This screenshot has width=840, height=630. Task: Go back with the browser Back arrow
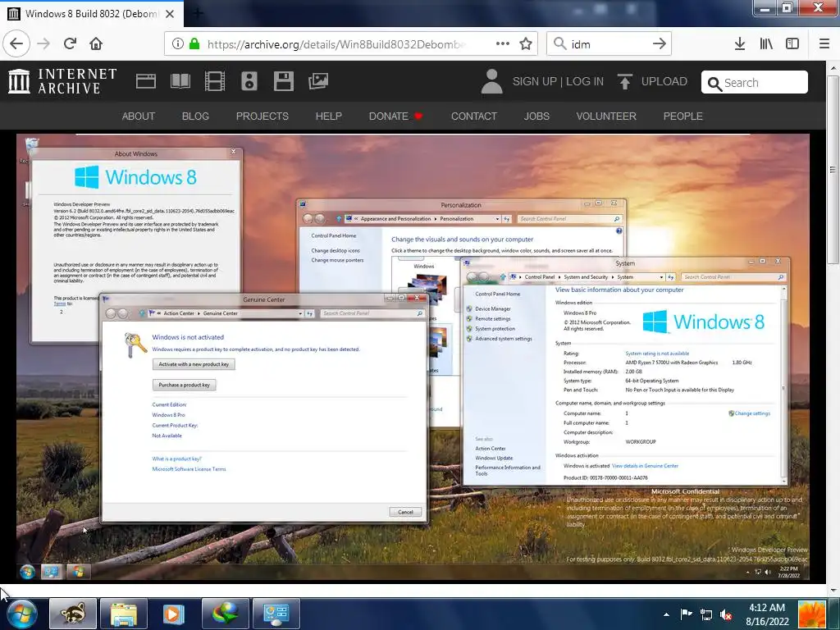click(x=16, y=43)
